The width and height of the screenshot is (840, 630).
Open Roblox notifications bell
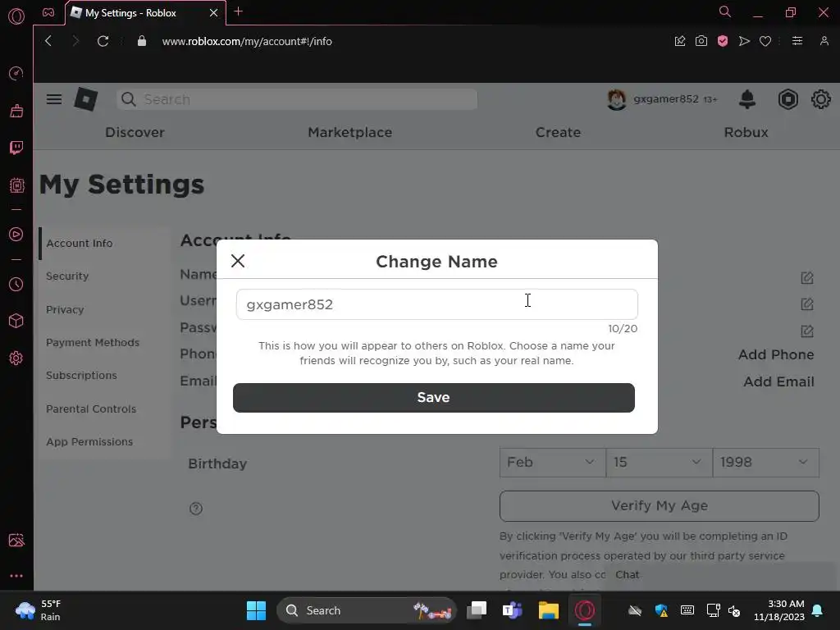coord(746,99)
